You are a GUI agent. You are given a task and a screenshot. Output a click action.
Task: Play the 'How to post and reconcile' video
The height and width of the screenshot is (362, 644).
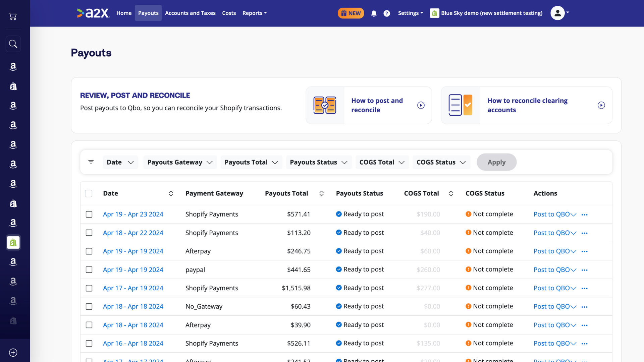point(421,105)
